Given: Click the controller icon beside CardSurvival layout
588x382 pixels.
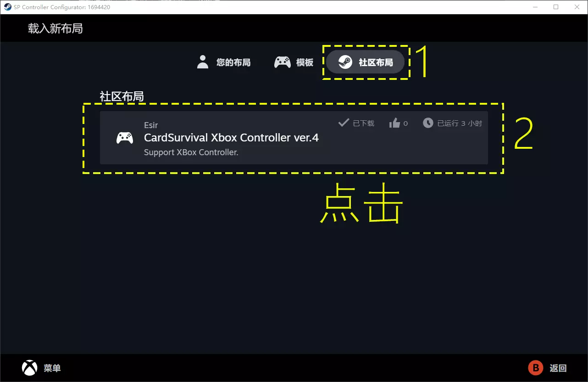Looking at the screenshot, I should tap(124, 138).
